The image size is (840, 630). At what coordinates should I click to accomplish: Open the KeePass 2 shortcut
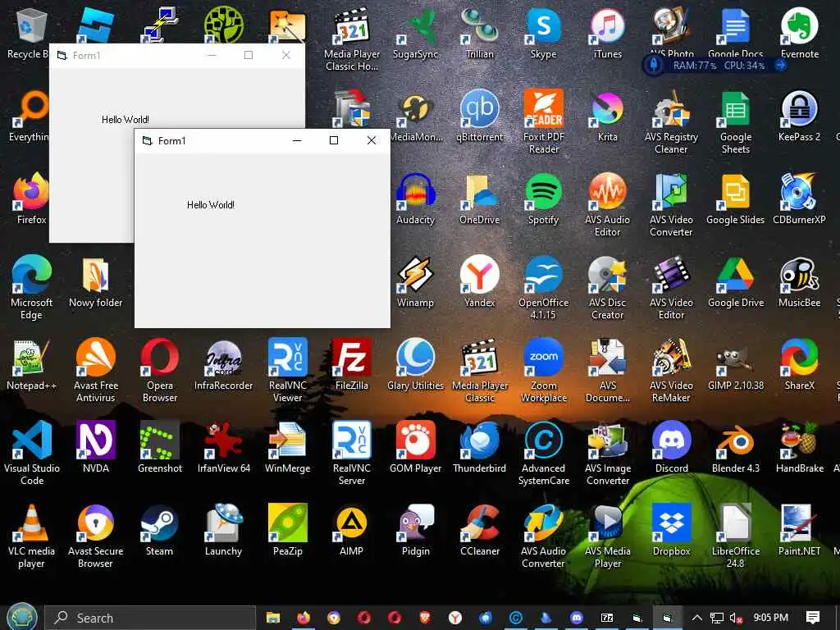click(799, 116)
